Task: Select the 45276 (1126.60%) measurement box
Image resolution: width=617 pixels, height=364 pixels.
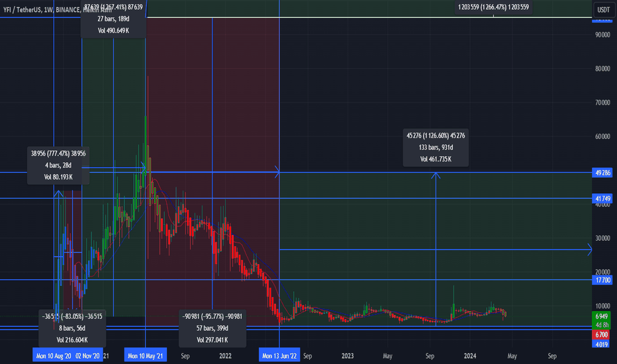Action: (436, 148)
